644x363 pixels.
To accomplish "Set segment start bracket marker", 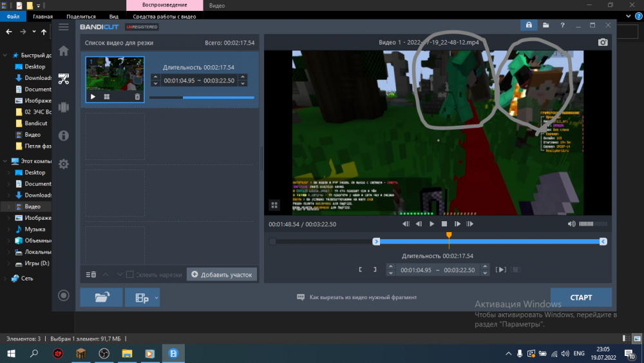I will 361,270.
